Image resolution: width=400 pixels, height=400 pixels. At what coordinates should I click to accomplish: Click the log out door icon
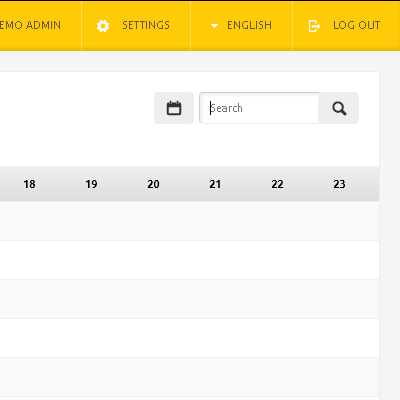pyautogui.click(x=314, y=26)
